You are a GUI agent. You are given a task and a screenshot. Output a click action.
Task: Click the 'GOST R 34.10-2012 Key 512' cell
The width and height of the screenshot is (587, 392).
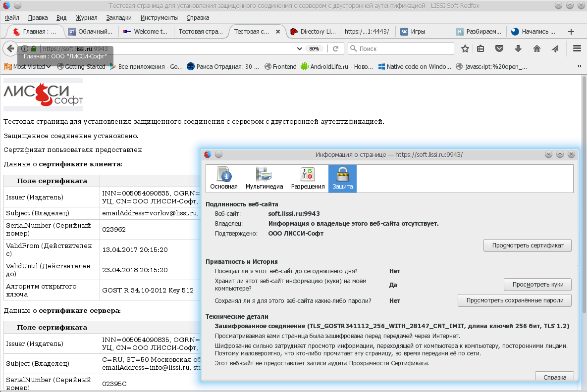pyautogui.click(x=148, y=290)
